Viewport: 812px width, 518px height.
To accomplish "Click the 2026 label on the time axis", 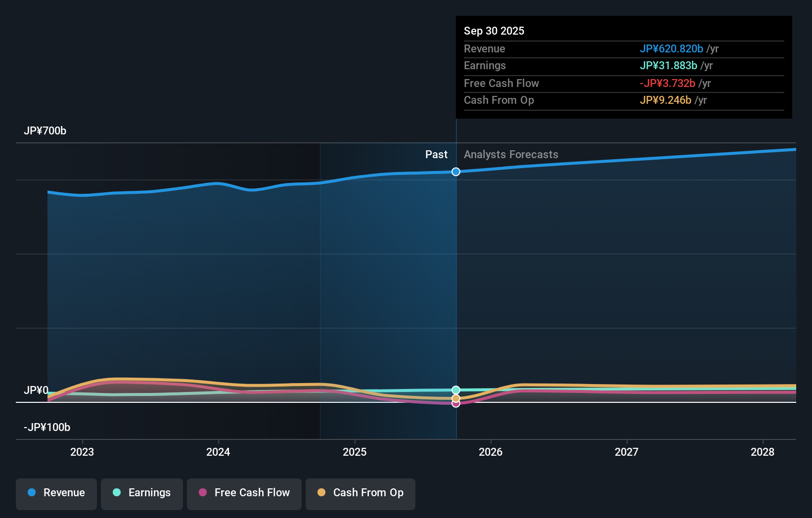I will (x=491, y=452).
